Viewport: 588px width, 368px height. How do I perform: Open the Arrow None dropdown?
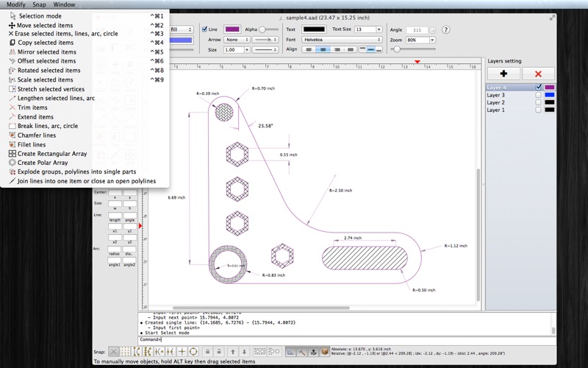237,40
